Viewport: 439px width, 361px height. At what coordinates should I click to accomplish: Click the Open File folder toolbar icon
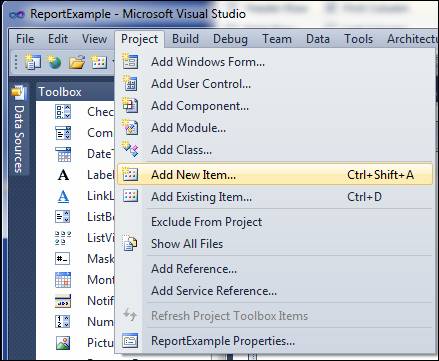point(77,62)
